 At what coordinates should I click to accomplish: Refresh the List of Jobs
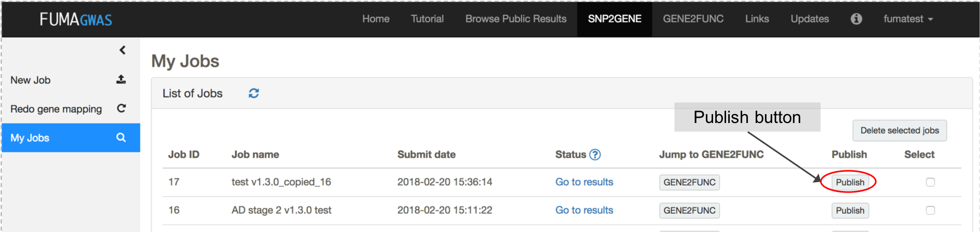point(253,93)
